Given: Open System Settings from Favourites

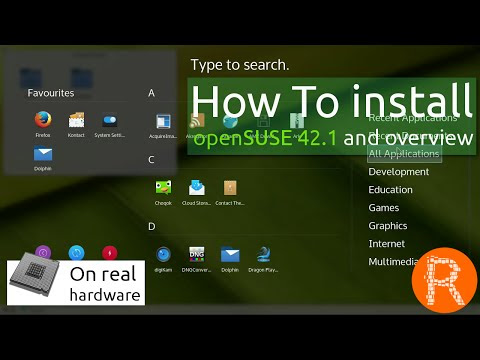Looking at the screenshot, I should (x=110, y=124).
